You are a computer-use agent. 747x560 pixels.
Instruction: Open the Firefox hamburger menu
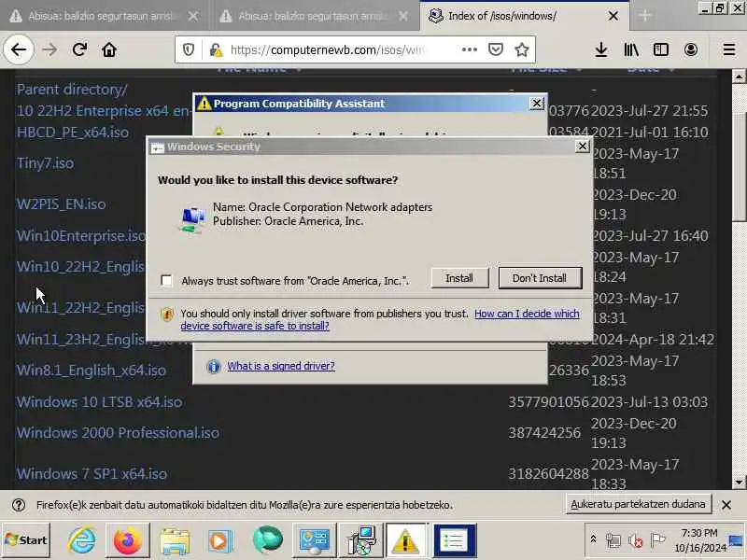pyautogui.click(x=729, y=49)
